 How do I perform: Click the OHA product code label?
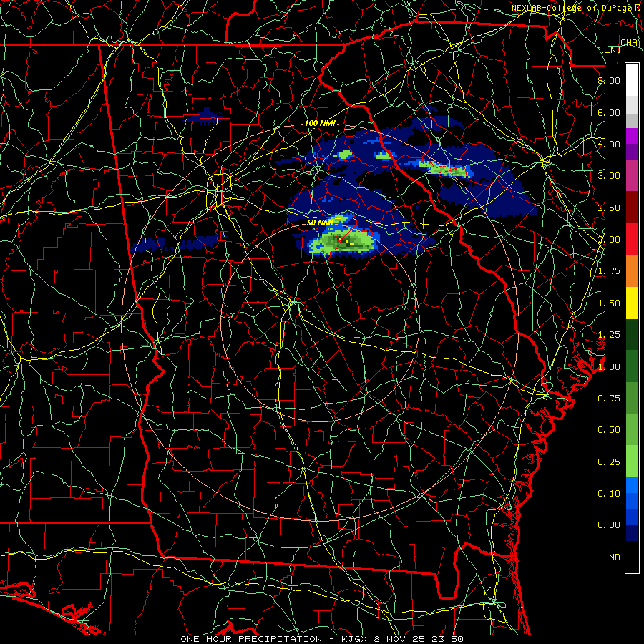pyautogui.click(x=629, y=42)
